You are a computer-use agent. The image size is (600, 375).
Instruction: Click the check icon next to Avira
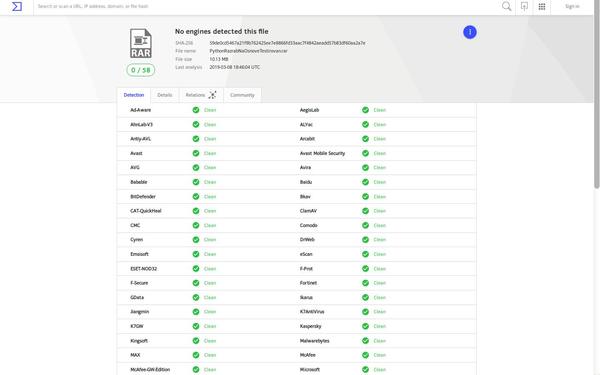[x=365, y=168]
